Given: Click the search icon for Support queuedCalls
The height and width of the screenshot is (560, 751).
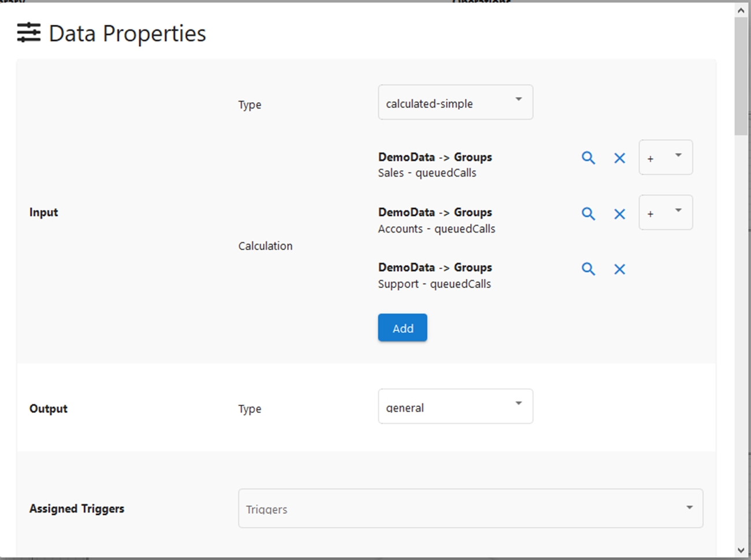Looking at the screenshot, I should (x=588, y=268).
